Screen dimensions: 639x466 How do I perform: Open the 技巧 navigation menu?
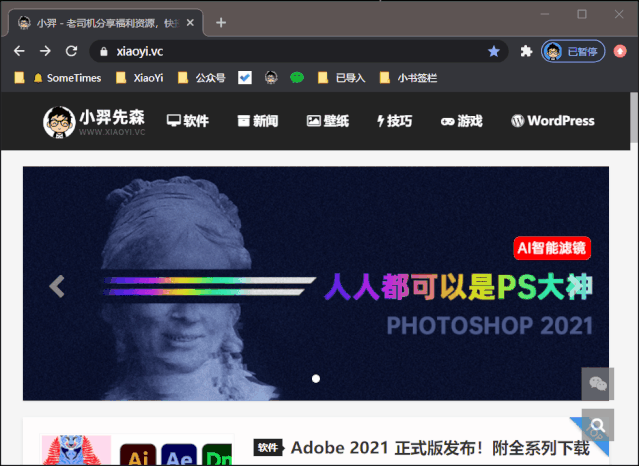tap(394, 121)
